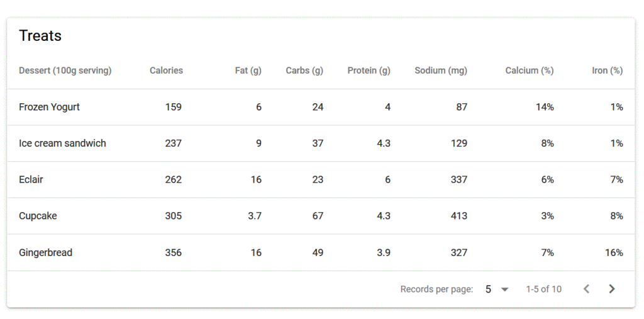Viewport: 644px width, 319px height.
Task: Click the Treats table title
Action: pos(40,36)
